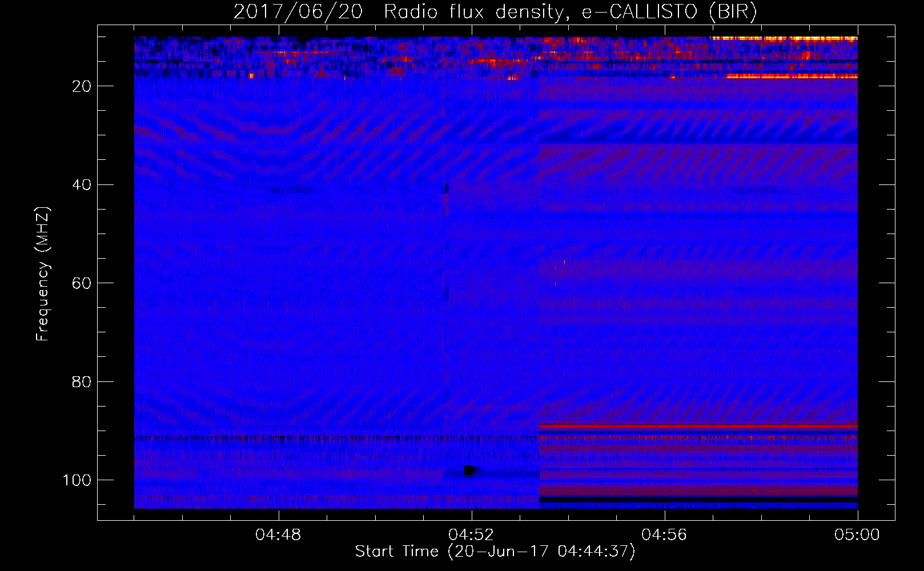Click the frequency tick label "20"
The image size is (924, 571).
[x=82, y=86]
